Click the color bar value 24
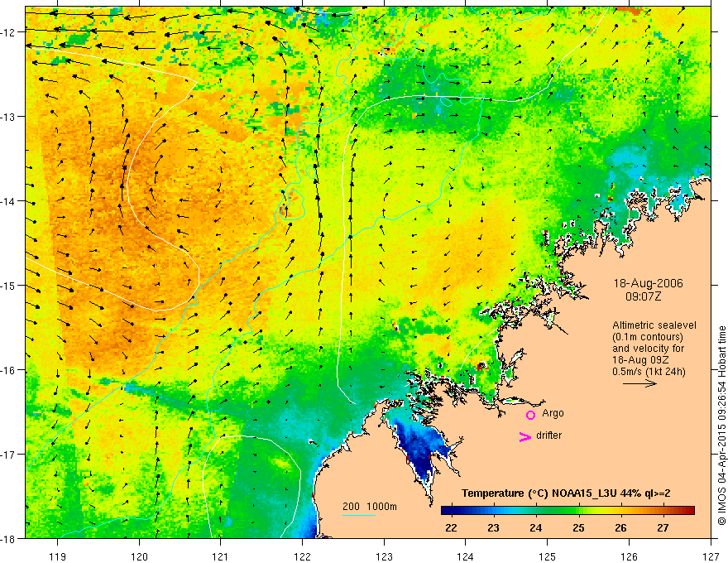This screenshot has width=728, height=563. (x=536, y=527)
